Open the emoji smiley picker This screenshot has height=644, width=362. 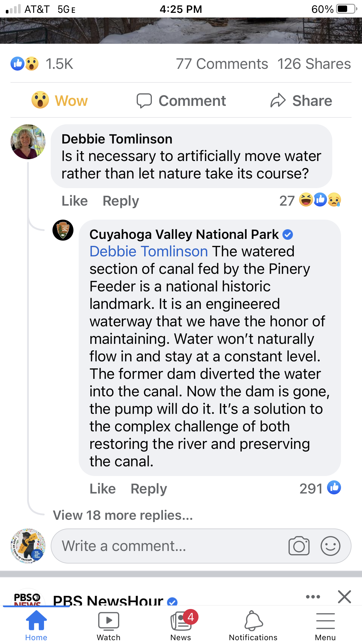pos(330,546)
